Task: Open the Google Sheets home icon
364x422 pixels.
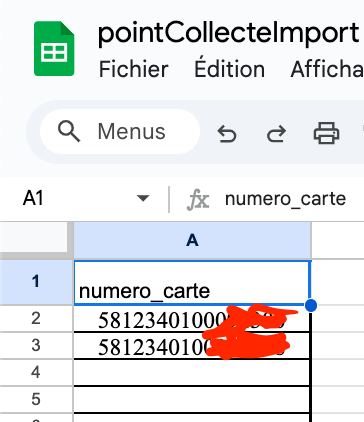Action: pyautogui.click(x=54, y=48)
